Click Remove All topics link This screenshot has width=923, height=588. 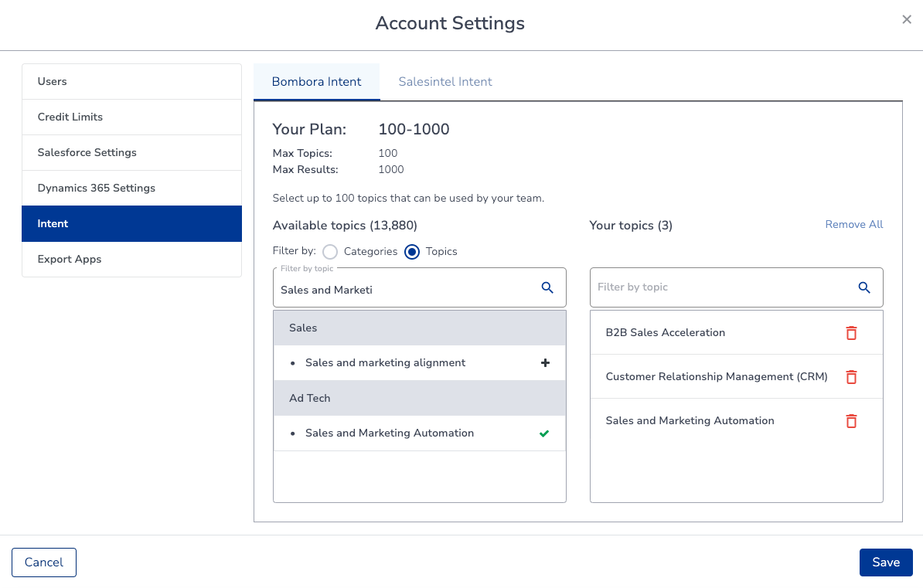pos(853,224)
